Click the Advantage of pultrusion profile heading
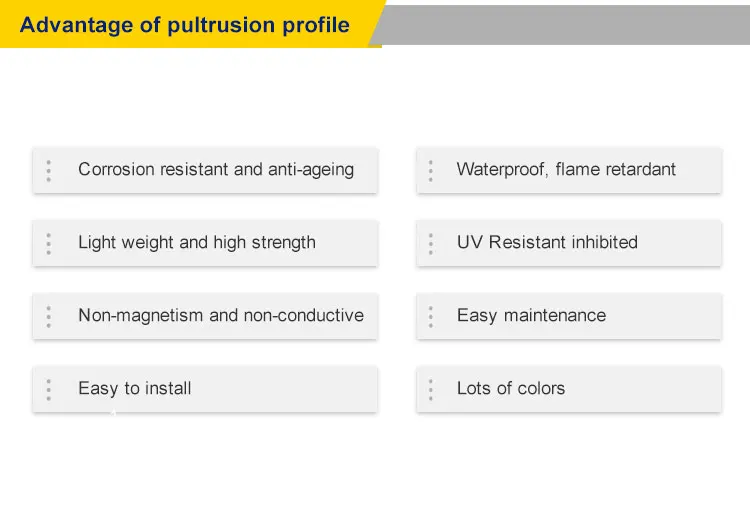This screenshot has width=750, height=525. click(185, 25)
